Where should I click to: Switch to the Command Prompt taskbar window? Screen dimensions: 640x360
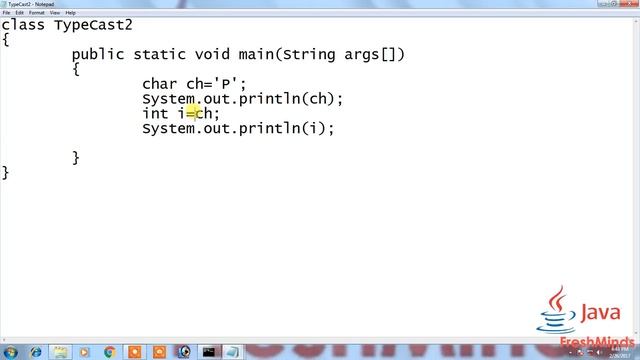[209, 352]
